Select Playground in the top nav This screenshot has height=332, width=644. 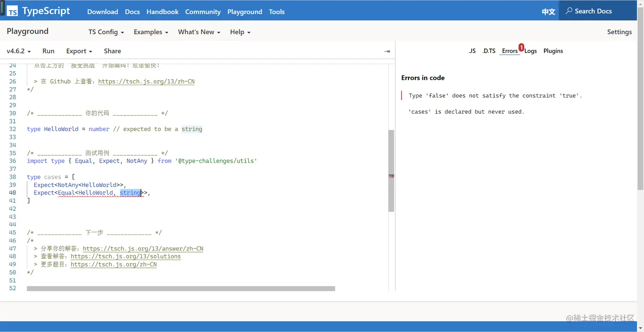tap(244, 11)
